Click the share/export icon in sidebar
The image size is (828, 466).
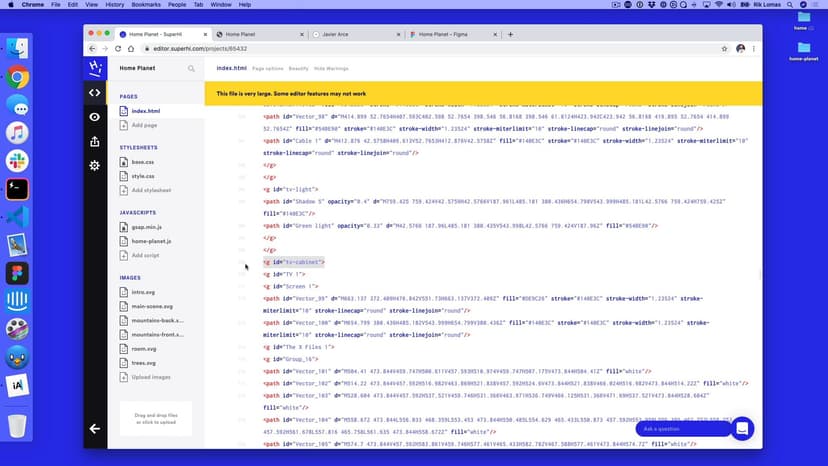94,141
